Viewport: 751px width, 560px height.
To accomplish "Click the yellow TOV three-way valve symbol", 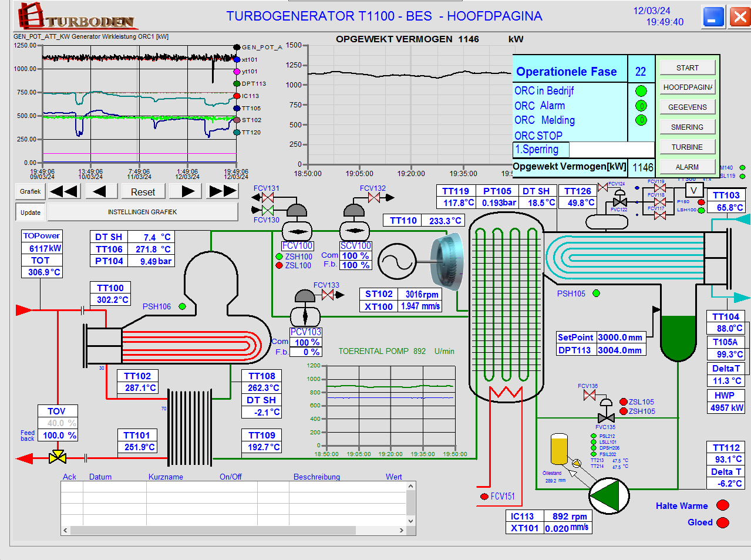I will tap(58, 457).
